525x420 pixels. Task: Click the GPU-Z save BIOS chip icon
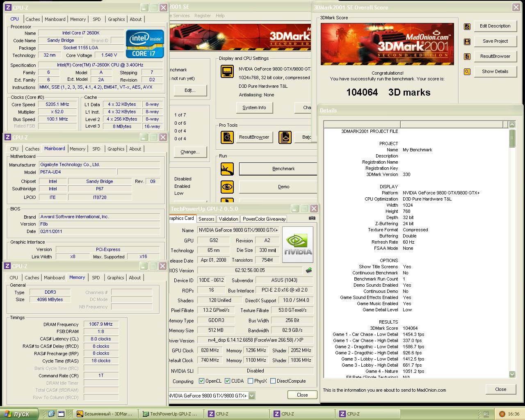(308, 270)
